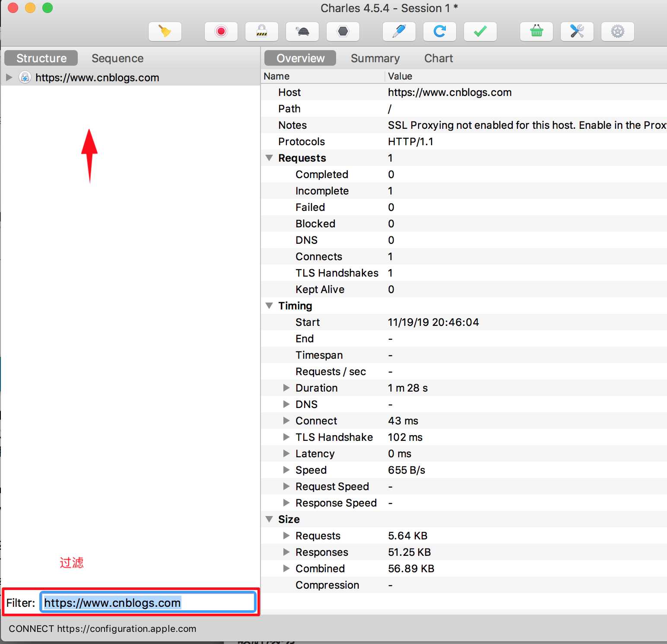Click the Filter text field

point(148,602)
